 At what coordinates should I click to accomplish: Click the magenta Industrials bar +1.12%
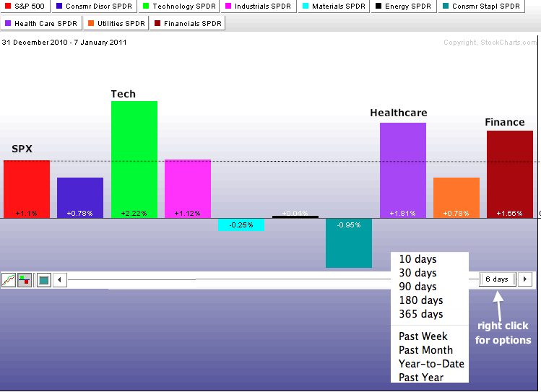tap(188, 189)
